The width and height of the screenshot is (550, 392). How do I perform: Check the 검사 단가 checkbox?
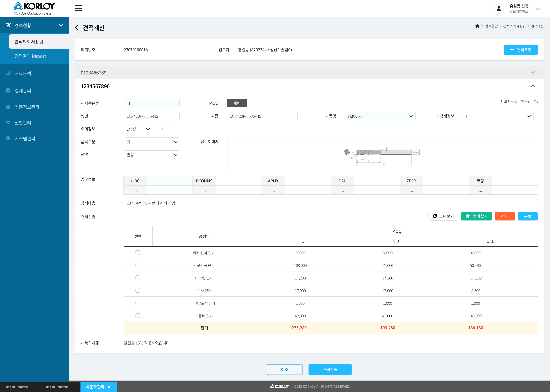[x=138, y=290]
